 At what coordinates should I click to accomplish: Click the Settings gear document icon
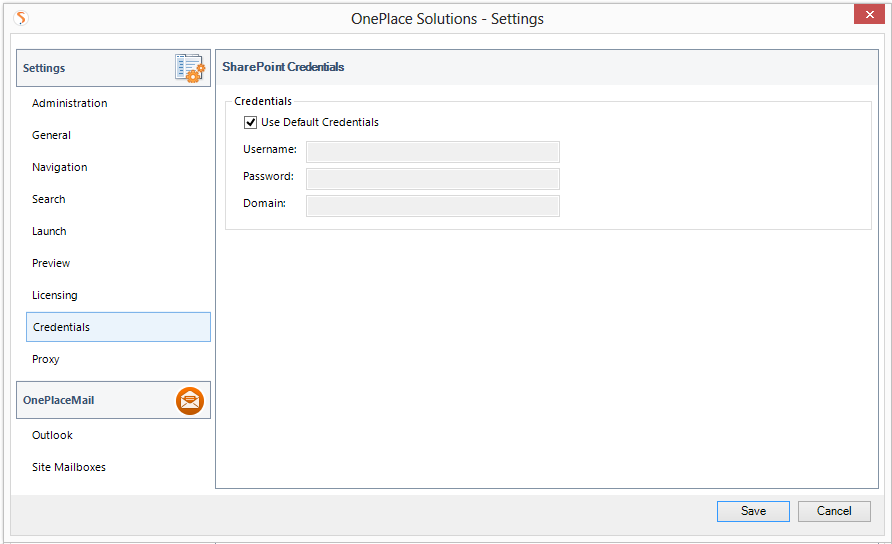pos(189,68)
